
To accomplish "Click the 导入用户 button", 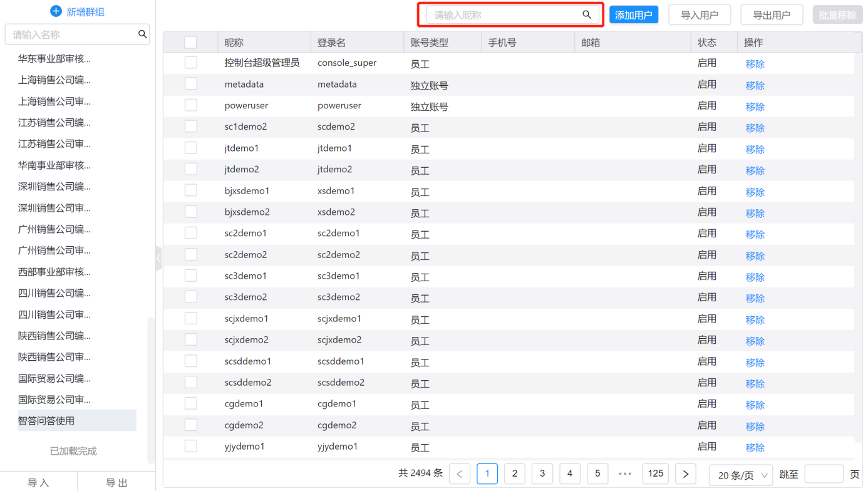I will click(x=699, y=15).
